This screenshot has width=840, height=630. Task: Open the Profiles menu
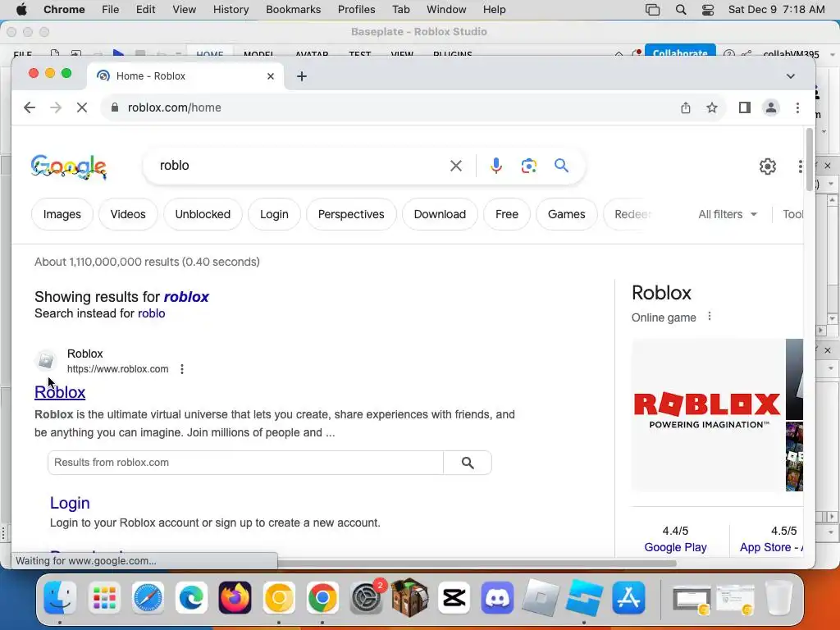(x=356, y=10)
